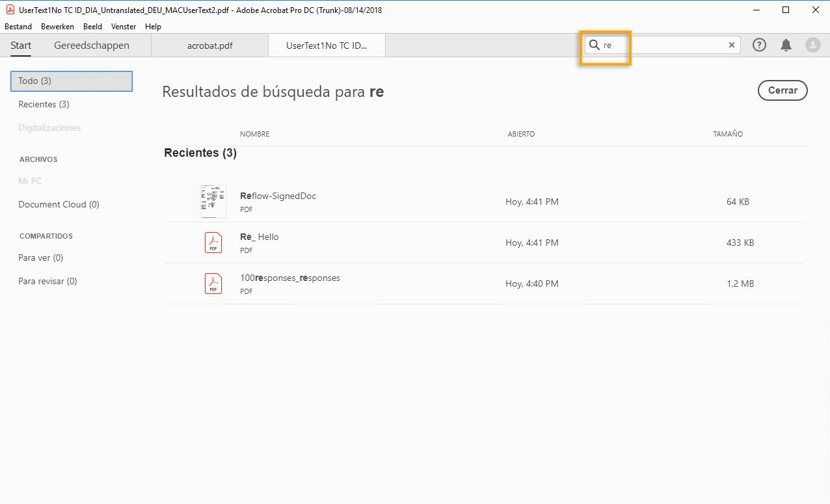The width and height of the screenshot is (830, 504).
Task: Select the Todo (3) filter
Action: pos(72,81)
